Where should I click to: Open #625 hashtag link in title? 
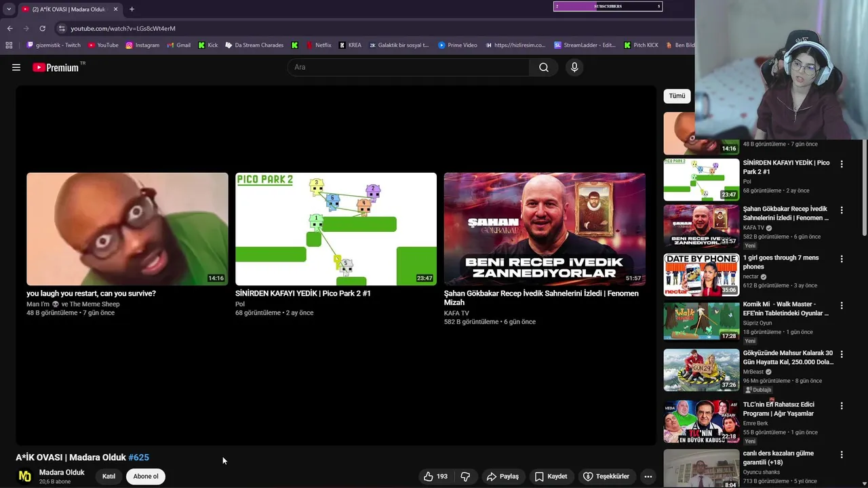pos(138,457)
